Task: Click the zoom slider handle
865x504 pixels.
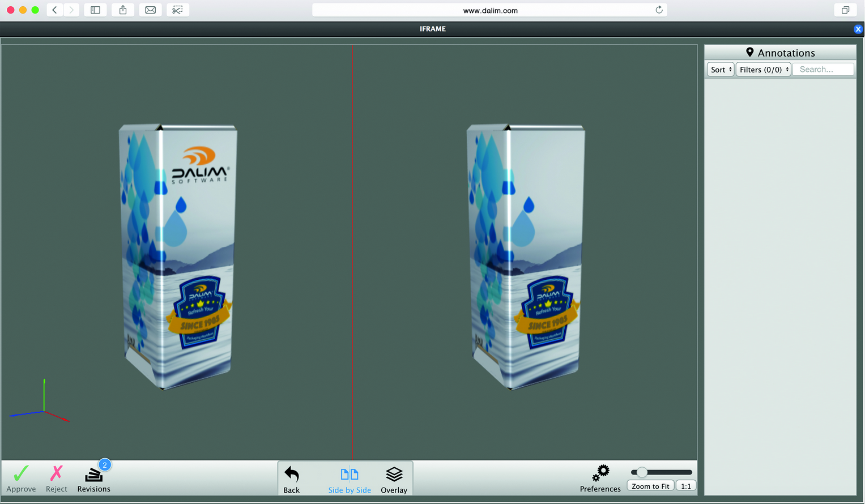Action: [642, 472]
